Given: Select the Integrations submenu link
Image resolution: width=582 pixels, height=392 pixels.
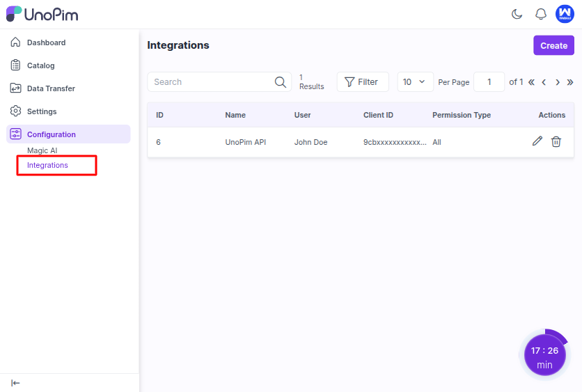Looking at the screenshot, I should pos(47,165).
